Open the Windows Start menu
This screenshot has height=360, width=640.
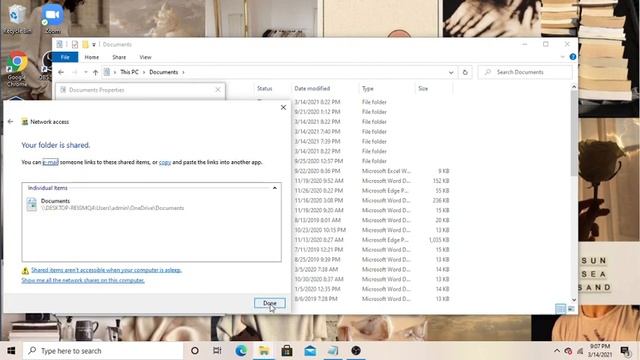[11, 351]
